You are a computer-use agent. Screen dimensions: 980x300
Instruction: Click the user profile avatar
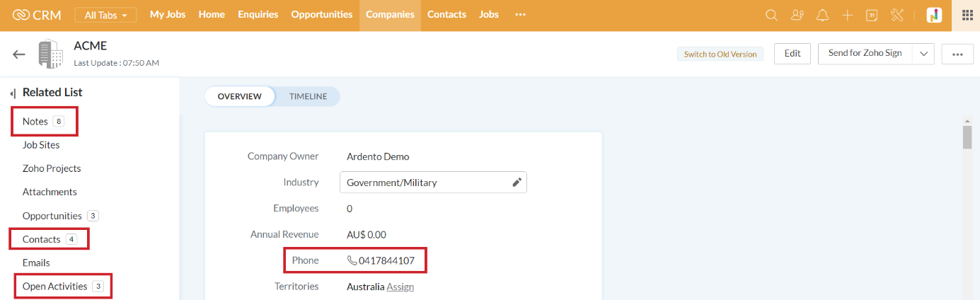pos(935,15)
